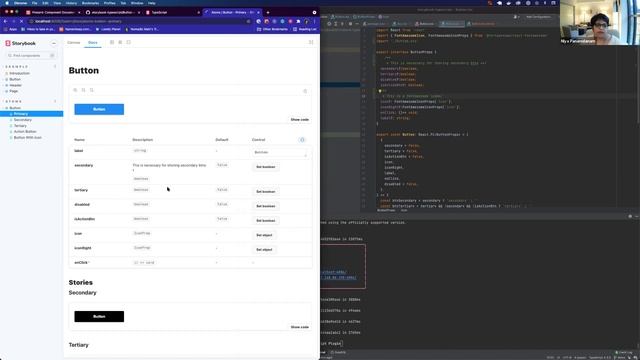This screenshot has height=360, width=640.
Task: Collapse the Button group under Atoms
Action: click(x=15, y=108)
